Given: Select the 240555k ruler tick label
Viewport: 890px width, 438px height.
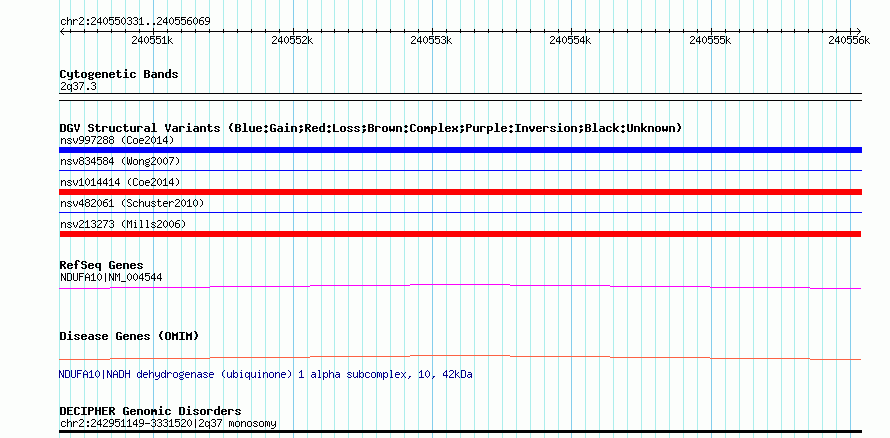Looking at the screenshot, I should pyautogui.click(x=710, y=40).
